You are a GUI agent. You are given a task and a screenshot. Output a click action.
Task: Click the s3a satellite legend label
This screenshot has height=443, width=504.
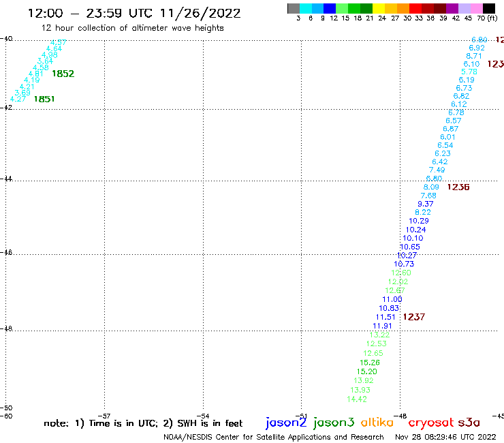469,423
